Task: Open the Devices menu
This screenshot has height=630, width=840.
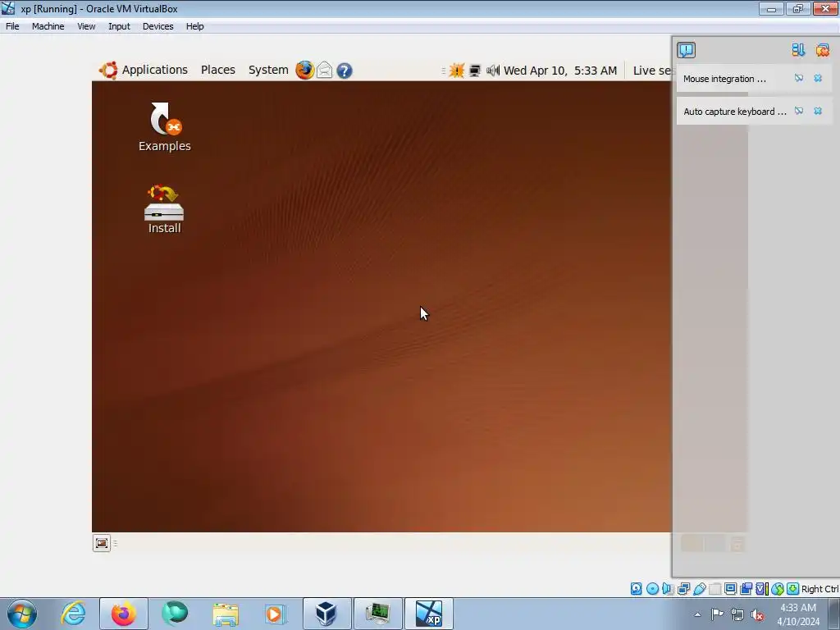Action: (157, 26)
